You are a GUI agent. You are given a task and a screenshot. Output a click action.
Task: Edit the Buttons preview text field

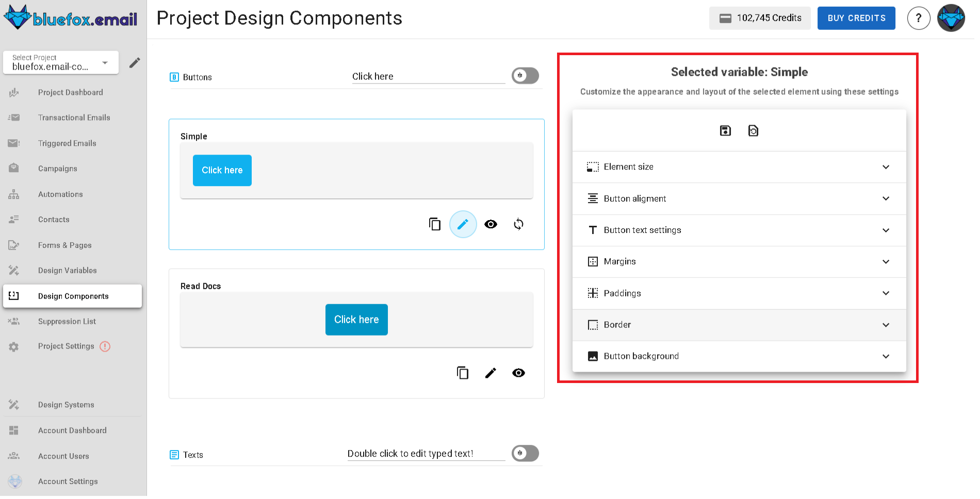click(x=428, y=77)
